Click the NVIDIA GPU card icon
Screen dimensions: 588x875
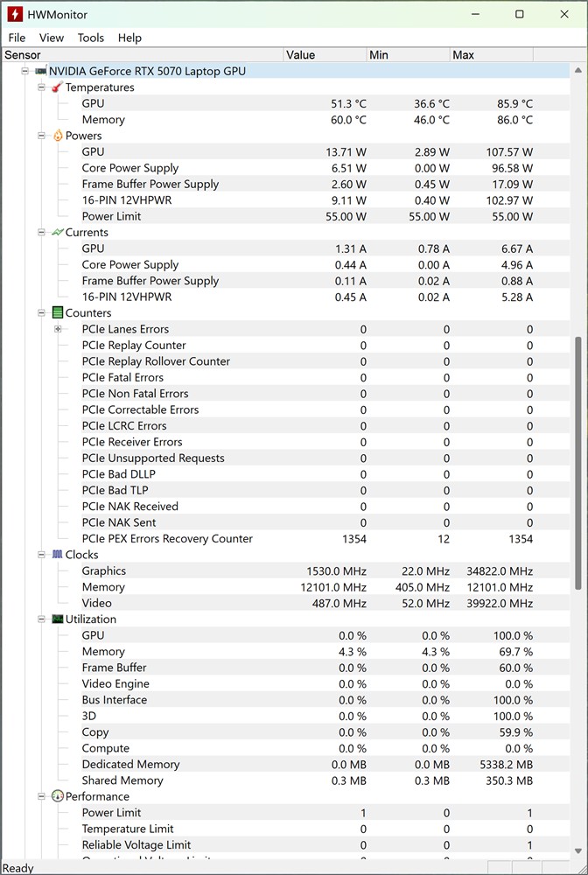(40, 71)
